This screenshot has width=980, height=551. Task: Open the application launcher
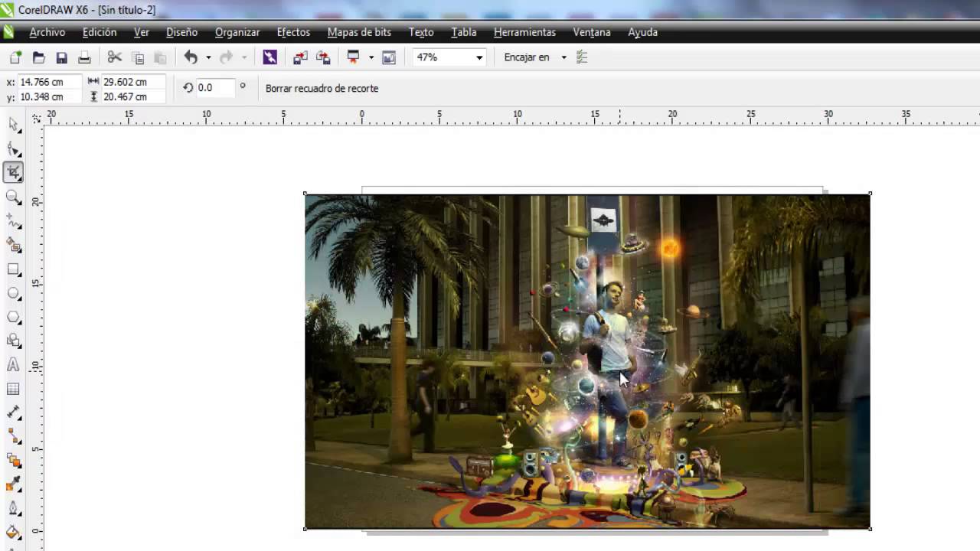[353, 57]
